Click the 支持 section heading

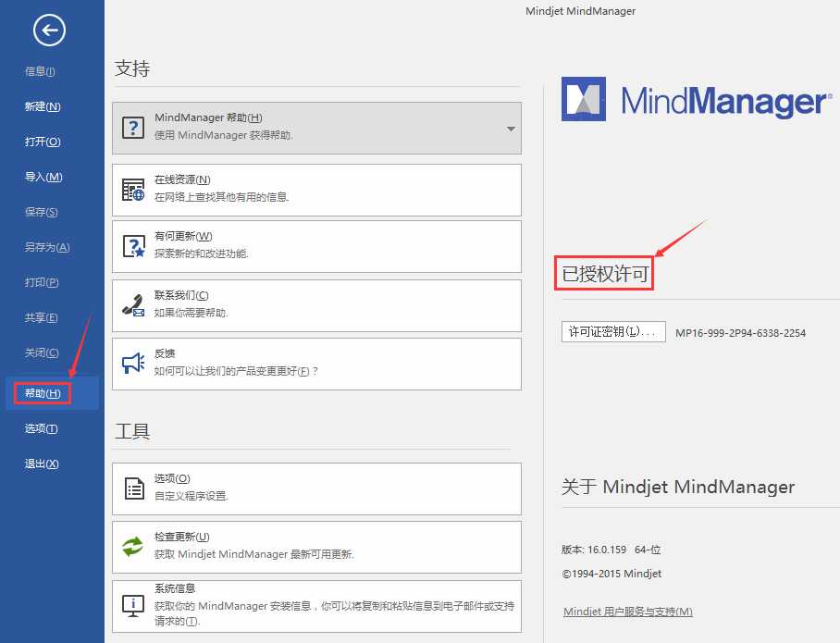coord(131,68)
